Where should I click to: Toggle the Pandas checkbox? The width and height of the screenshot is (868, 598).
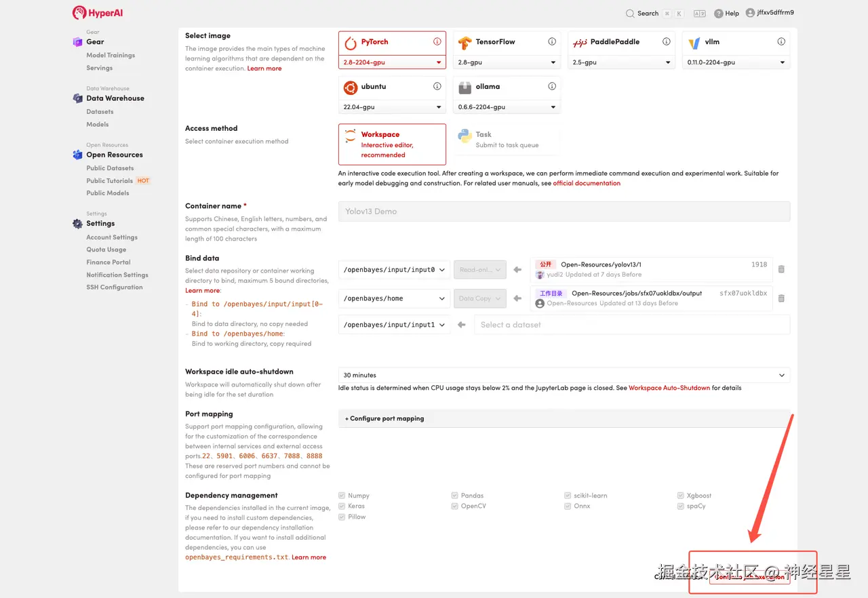[x=454, y=496]
